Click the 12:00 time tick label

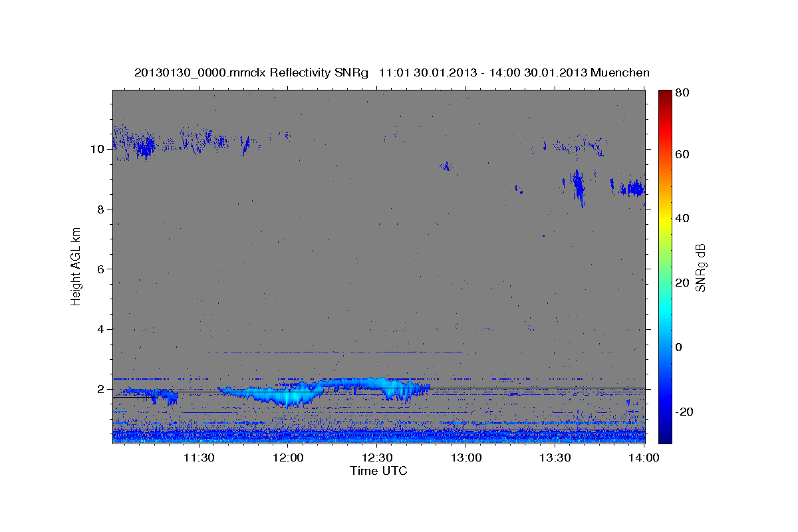[288, 458]
